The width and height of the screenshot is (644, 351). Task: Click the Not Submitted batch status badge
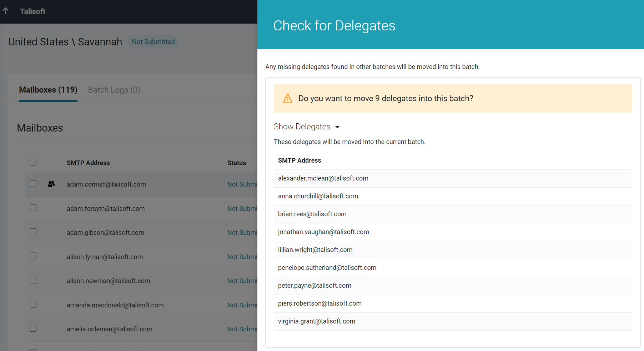154,42
